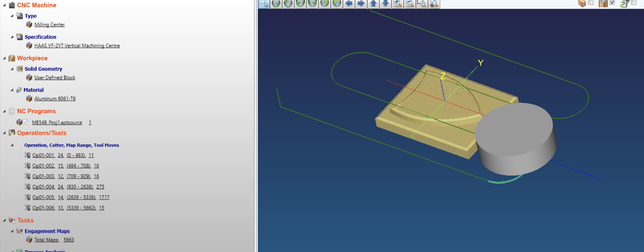This screenshot has width=644, height=252.
Task: Select operation Op01-005 in the list
Action: click(x=43, y=197)
